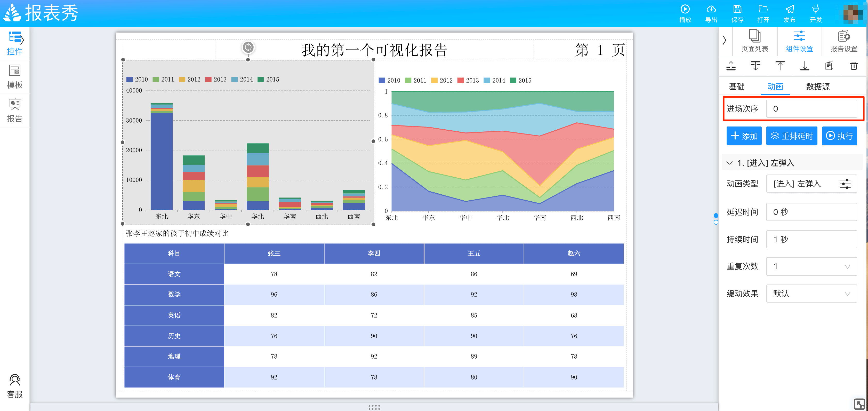Open the 动画类型 selector
Viewport: 868px width, 411px height.
click(x=811, y=184)
